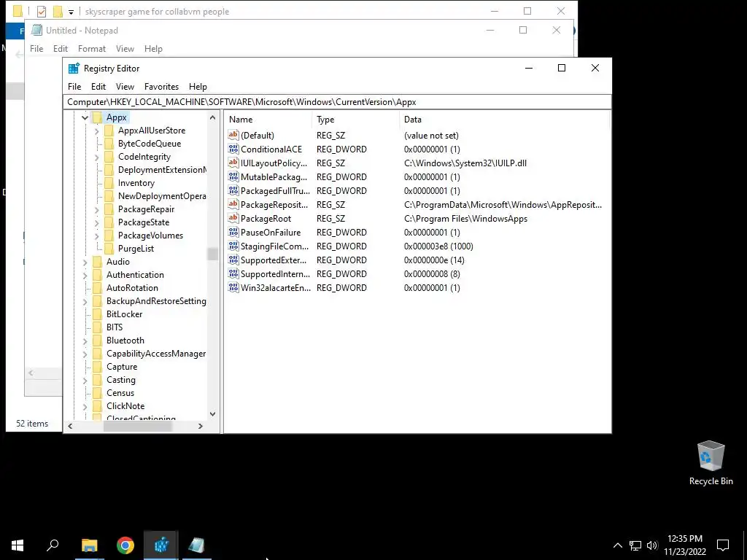Open File Explorer from the taskbar
The image size is (747, 560).
coord(90,545)
